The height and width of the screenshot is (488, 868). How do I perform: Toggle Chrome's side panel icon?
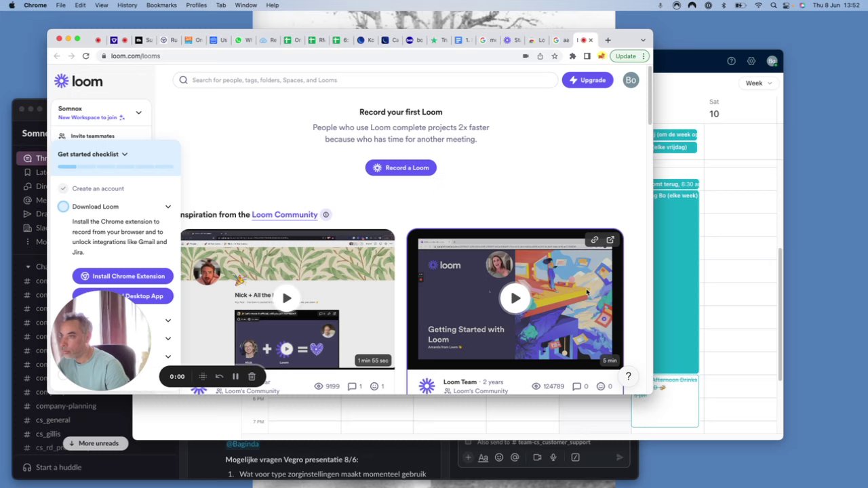point(587,56)
